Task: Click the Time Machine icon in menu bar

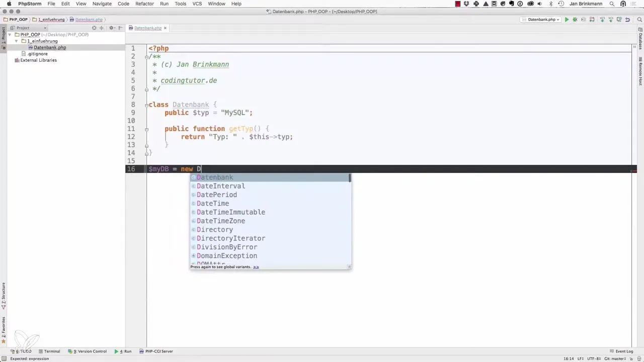Action: (561, 4)
